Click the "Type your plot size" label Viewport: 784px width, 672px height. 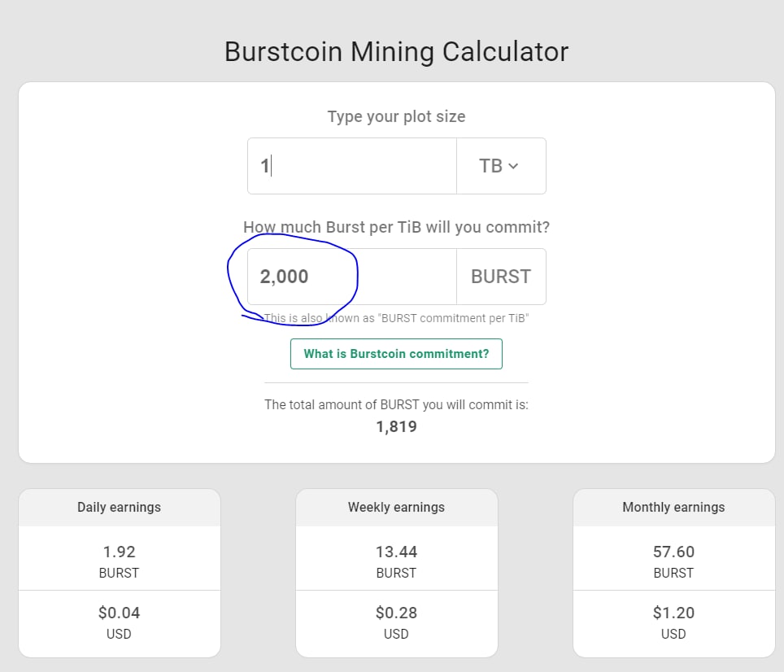(x=396, y=116)
